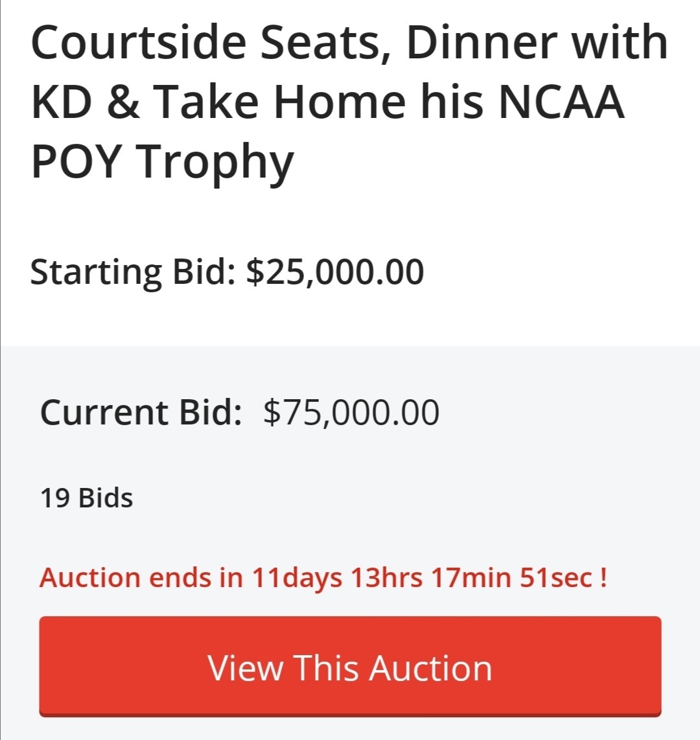The height and width of the screenshot is (740, 700).
Task: Click the Starting Bid label
Action: (x=132, y=272)
